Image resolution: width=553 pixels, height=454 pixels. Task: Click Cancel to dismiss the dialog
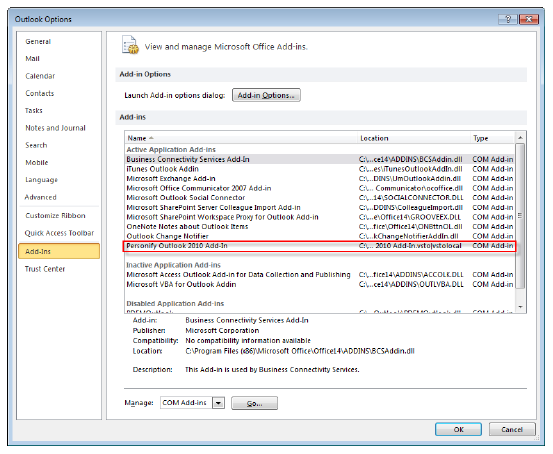pos(512,429)
